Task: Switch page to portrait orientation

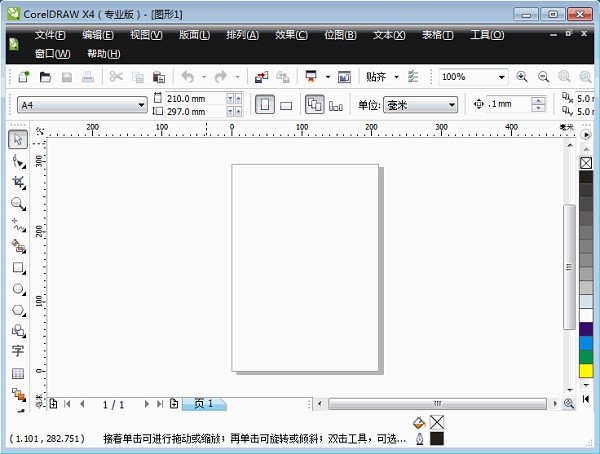Action: 265,105
